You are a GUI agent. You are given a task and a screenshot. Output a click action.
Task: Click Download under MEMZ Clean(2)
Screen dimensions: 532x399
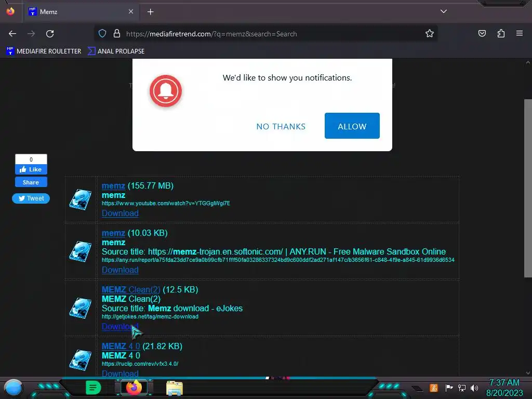[x=120, y=326]
